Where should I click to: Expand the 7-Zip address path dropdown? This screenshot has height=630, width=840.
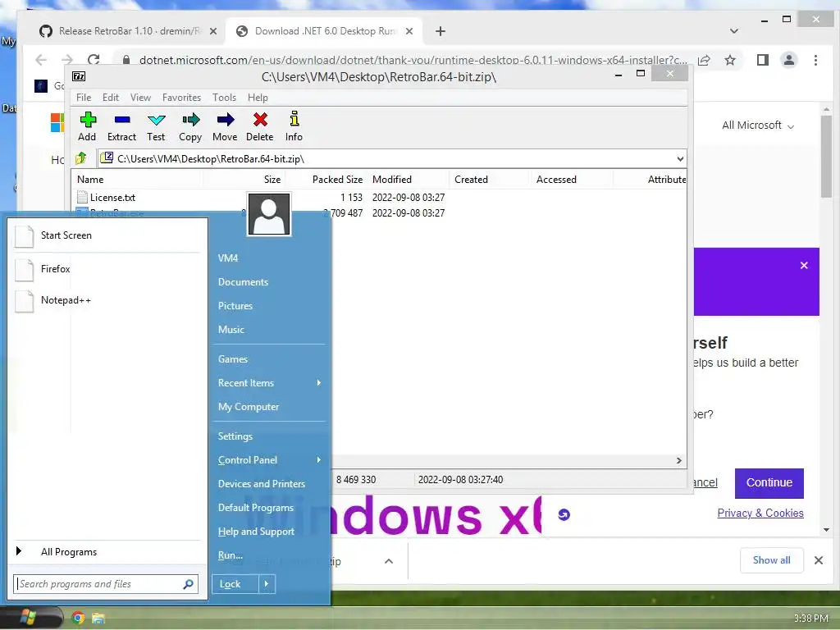[680, 158]
